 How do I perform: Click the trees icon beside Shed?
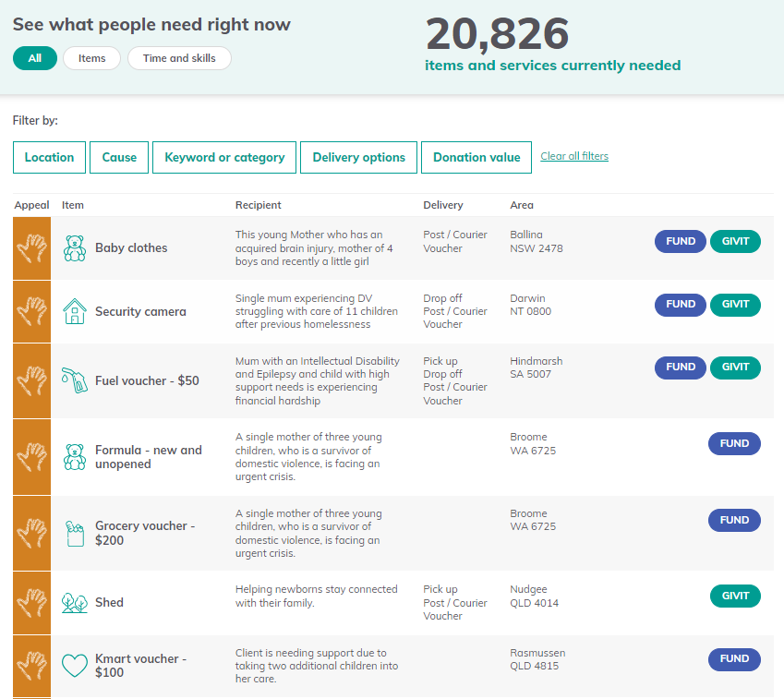coord(75,602)
